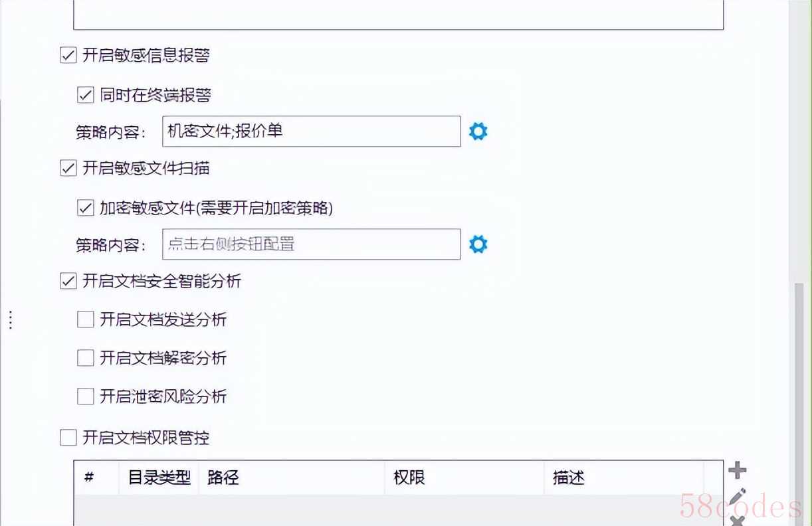Click the vertical scrollbar thumb on right
Viewport: 812px width, 526px height.
point(799,398)
